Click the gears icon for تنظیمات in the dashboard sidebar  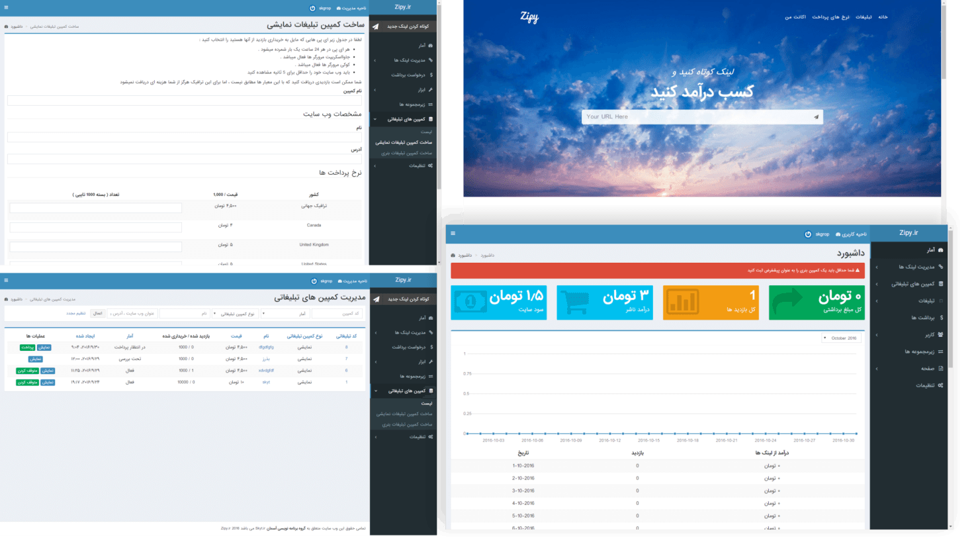click(x=940, y=385)
